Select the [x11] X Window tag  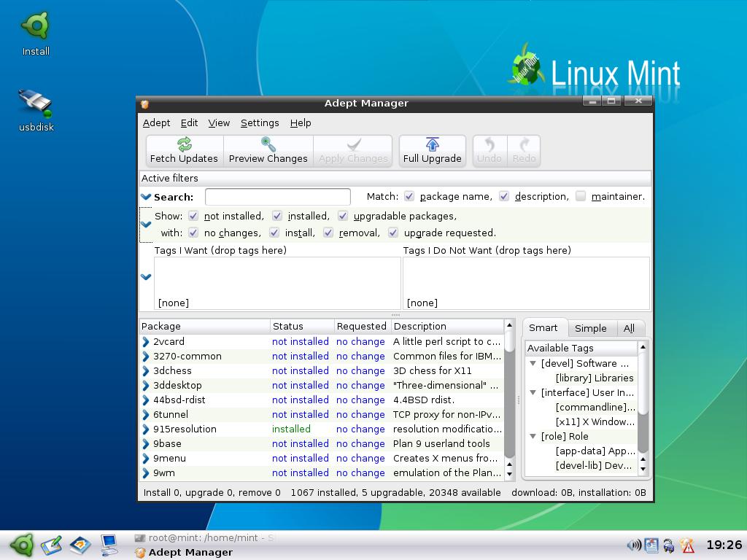tap(595, 422)
